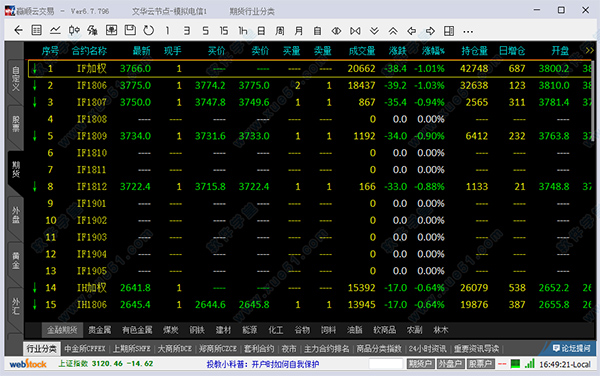
Task: Refresh data with the circular arrow icon
Action: point(148,30)
